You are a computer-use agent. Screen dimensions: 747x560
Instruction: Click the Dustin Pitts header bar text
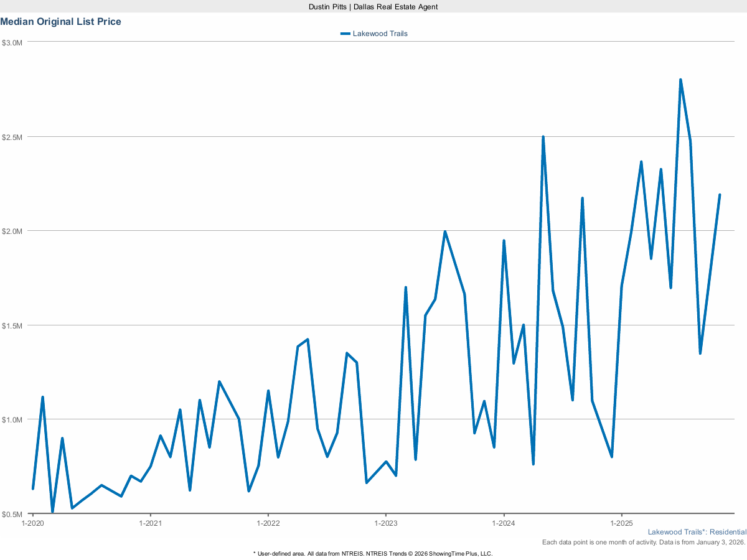click(373, 6)
